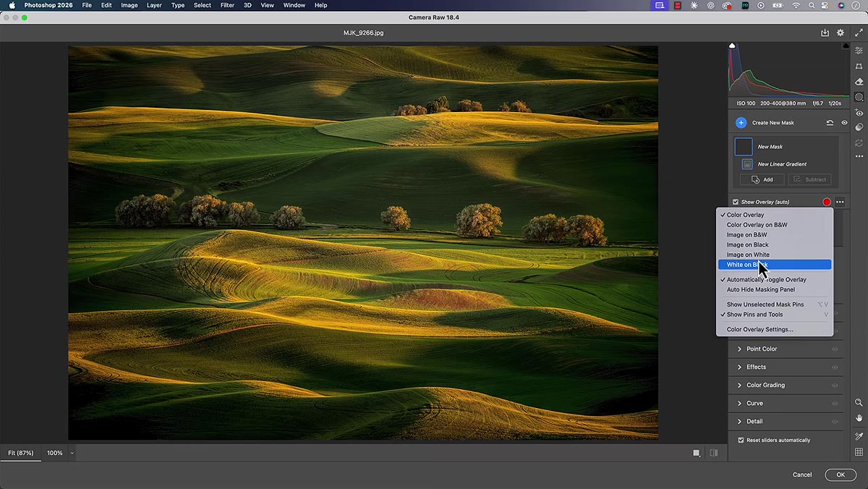Open the Red Eye tool
The height and width of the screenshot is (489, 868).
tap(859, 113)
